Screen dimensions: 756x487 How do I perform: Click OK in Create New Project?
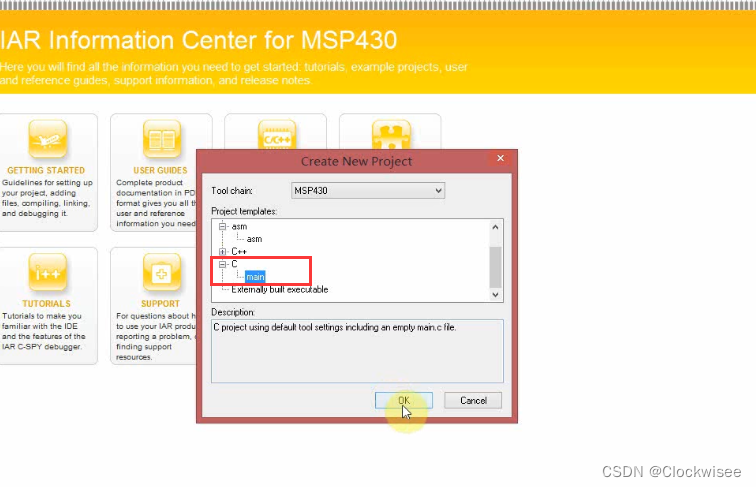[404, 400]
